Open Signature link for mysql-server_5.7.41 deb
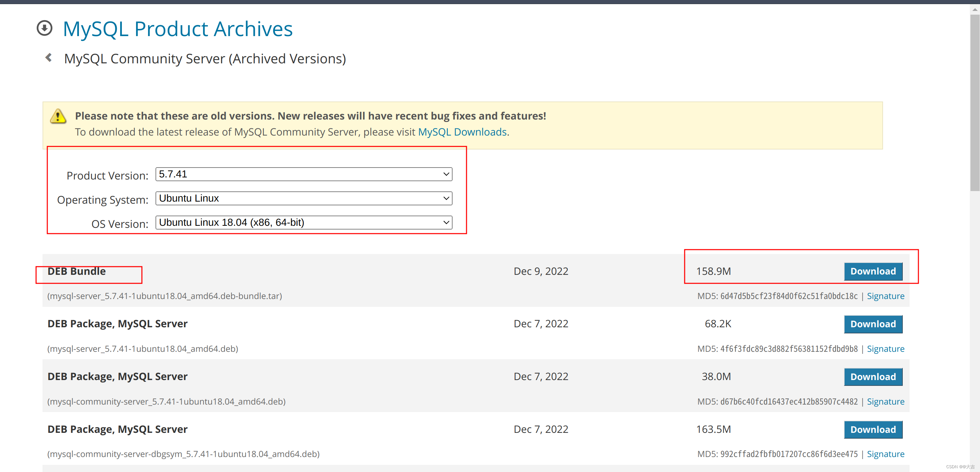Image resolution: width=980 pixels, height=472 pixels. pos(885,349)
